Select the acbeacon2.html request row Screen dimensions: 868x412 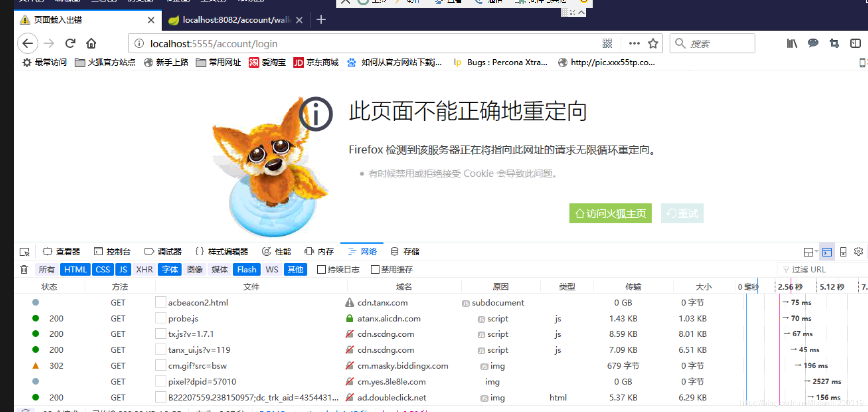441,302
